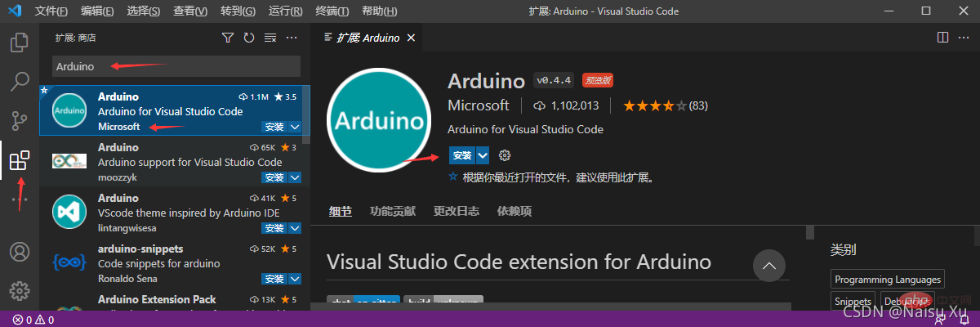
Task: Open install dropdown for arduino-snippets extension
Action: tap(295, 279)
